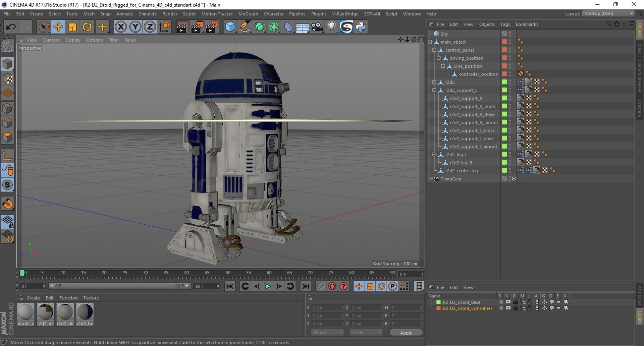Open the Layout Startup dropdown
644x346 pixels.
[609, 14]
